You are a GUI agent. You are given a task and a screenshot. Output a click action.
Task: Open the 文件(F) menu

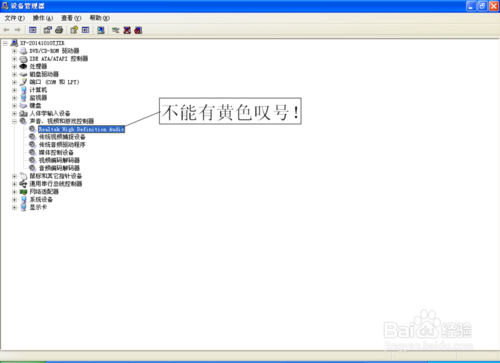pos(15,18)
